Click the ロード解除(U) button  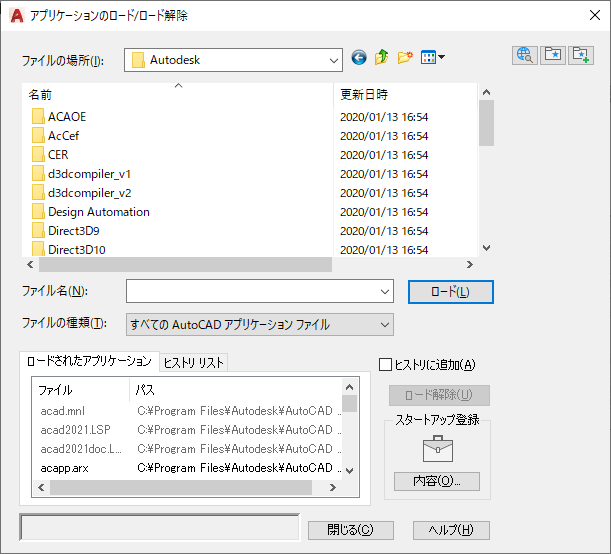pyautogui.click(x=439, y=395)
